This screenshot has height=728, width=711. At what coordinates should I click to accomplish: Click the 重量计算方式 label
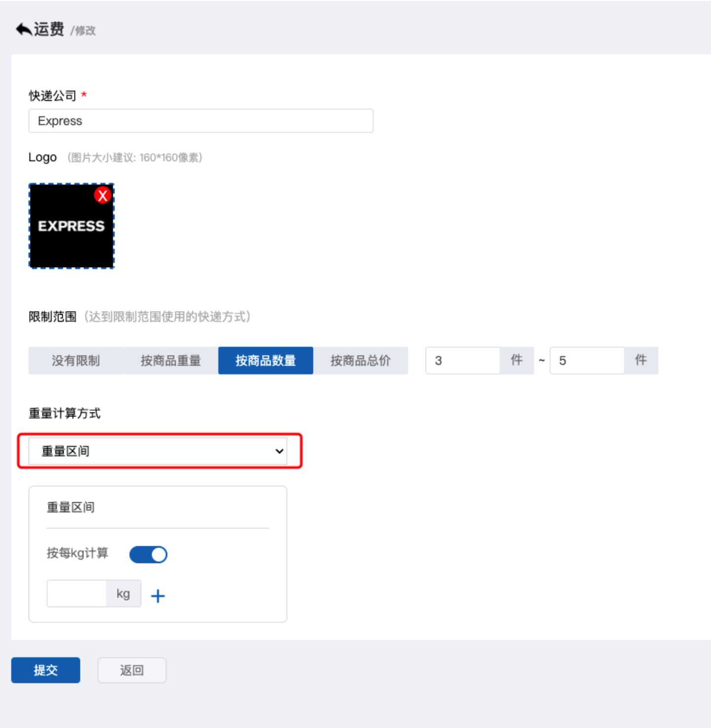click(65, 413)
